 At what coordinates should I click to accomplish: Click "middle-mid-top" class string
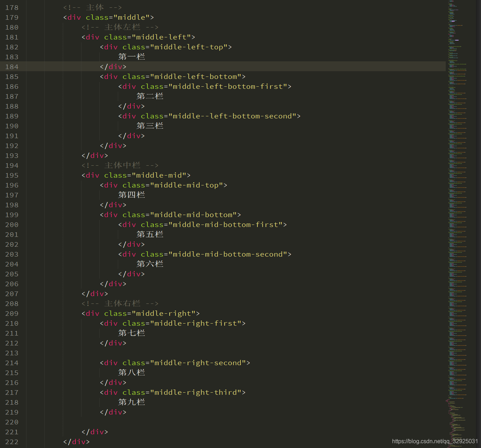187,185
